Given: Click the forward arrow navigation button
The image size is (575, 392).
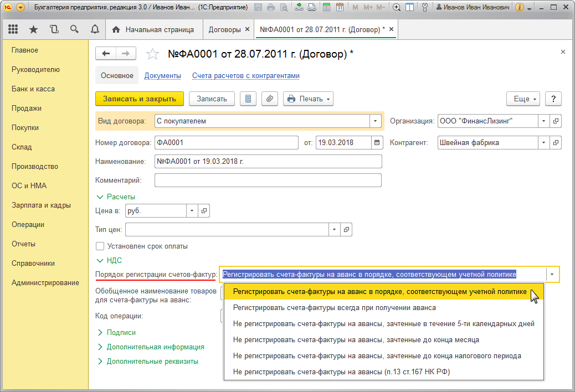Looking at the screenshot, I should (126, 54).
